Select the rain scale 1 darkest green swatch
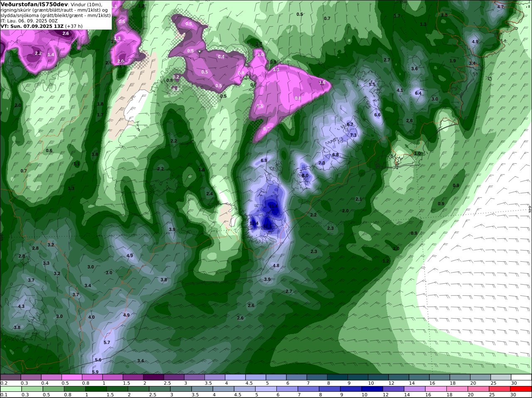This screenshot has height=398, width=532. coord(96,389)
